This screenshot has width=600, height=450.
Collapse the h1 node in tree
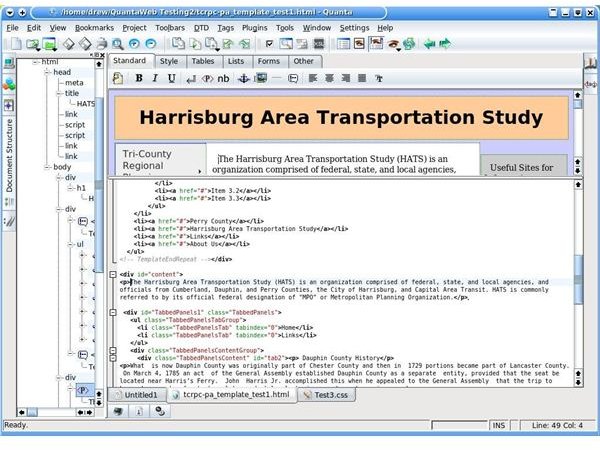tap(70, 188)
